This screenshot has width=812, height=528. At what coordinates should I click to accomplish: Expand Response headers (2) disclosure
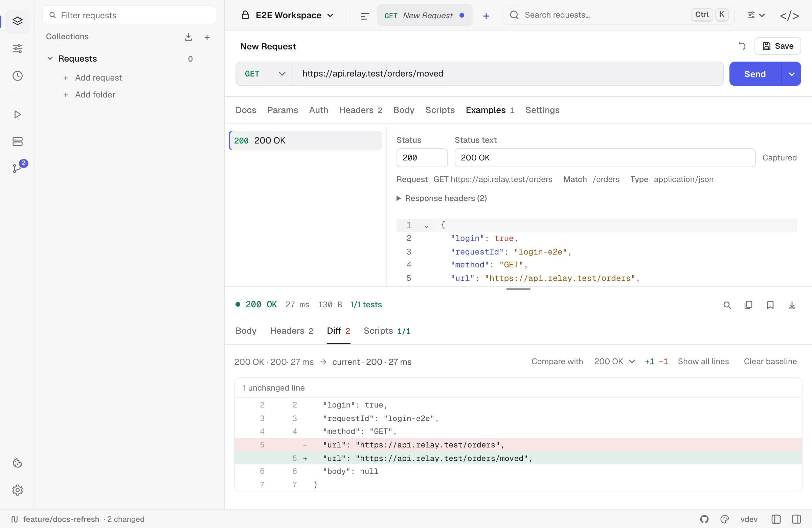coord(442,198)
